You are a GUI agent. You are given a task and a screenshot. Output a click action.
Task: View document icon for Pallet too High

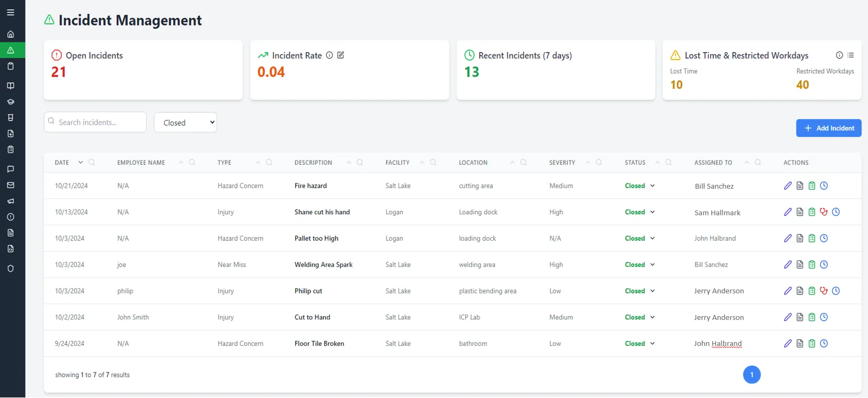coord(800,238)
